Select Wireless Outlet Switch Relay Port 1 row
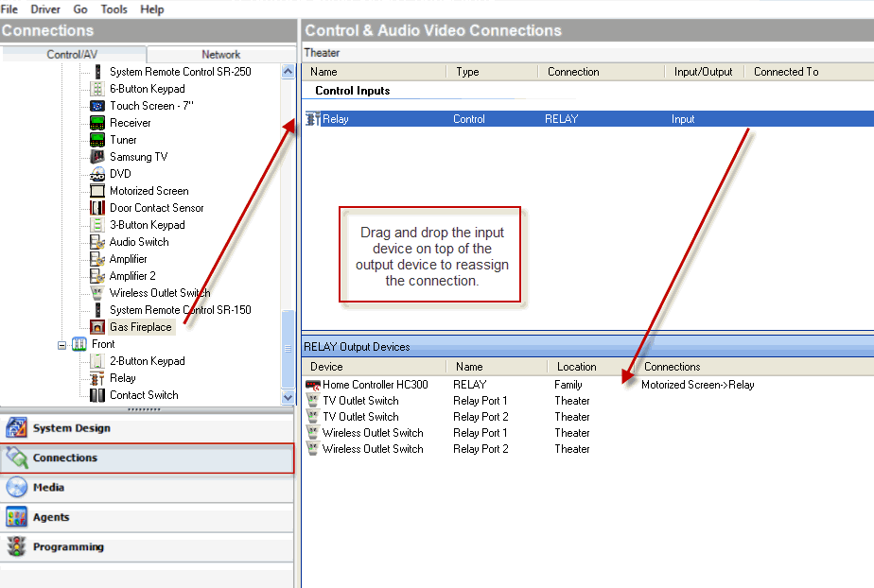Viewport: 874px width, 588px height. click(x=588, y=433)
